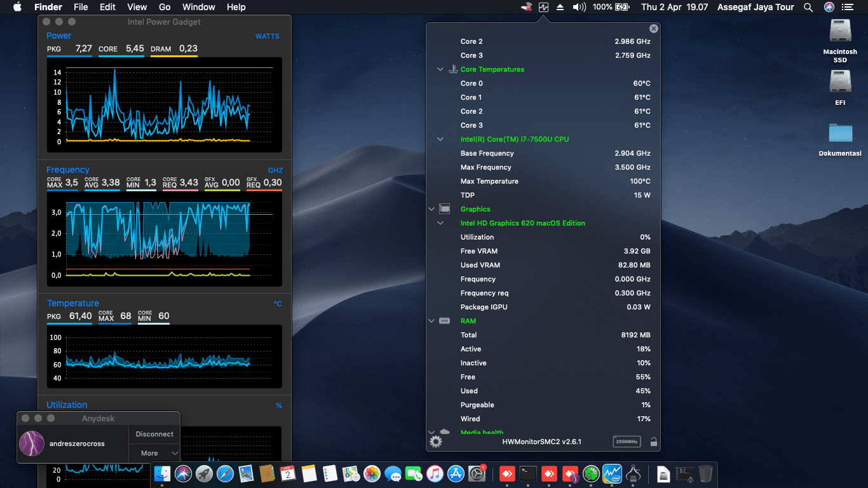The image size is (868, 488).
Task: Click the thermometer icon beside Core Temperatures
Action: pos(453,69)
